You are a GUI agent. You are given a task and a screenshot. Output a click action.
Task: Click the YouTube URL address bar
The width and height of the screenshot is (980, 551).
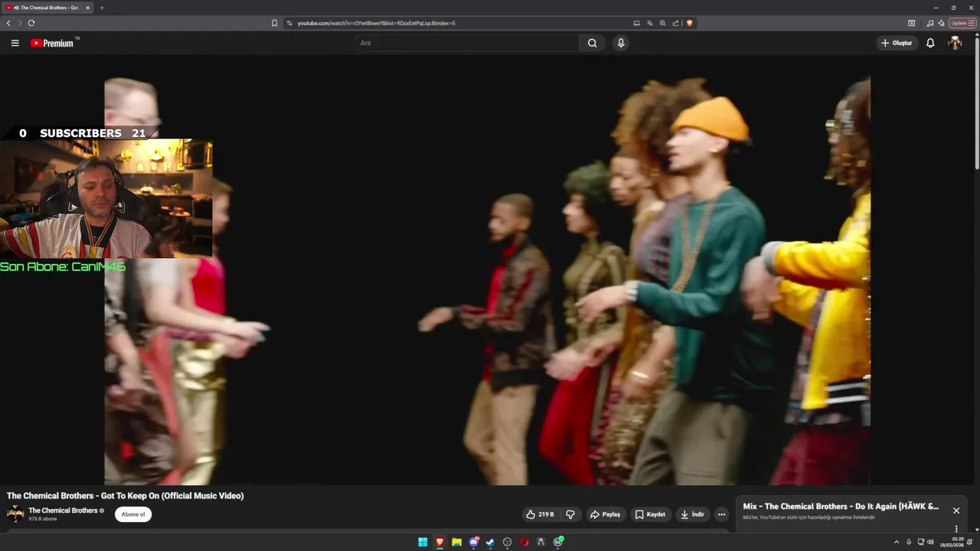point(459,23)
